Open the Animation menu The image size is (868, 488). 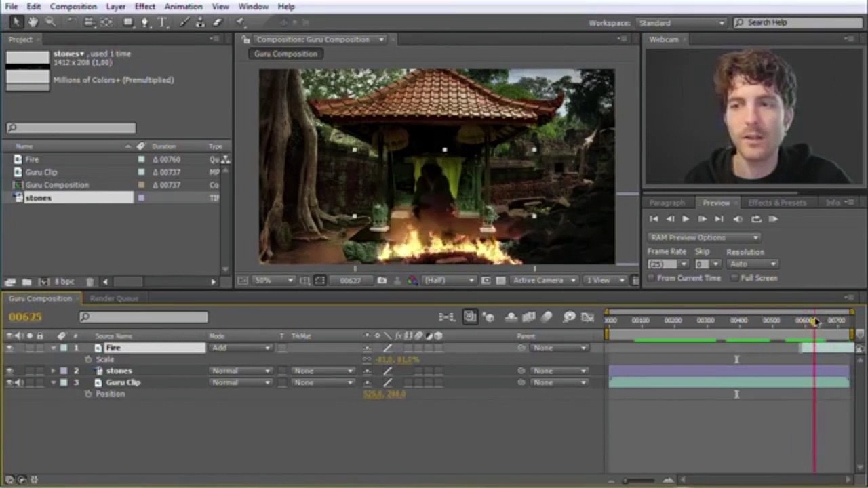click(183, 7)
